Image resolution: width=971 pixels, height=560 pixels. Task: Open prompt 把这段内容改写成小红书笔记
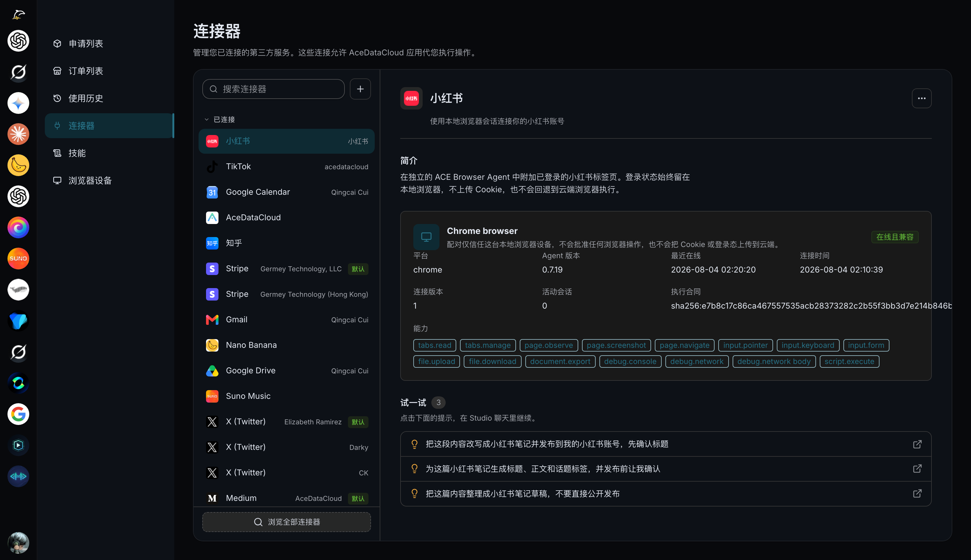pyautogui.click(x=666, y=444)
